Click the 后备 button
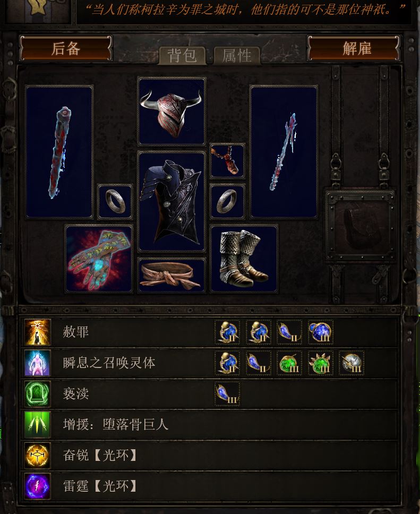420x514 pixels. click(66, 48)
